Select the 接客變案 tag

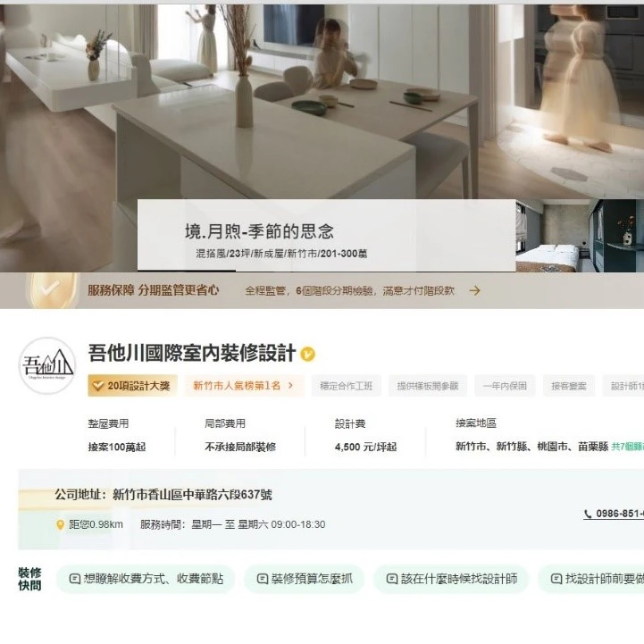pos(569,386)
